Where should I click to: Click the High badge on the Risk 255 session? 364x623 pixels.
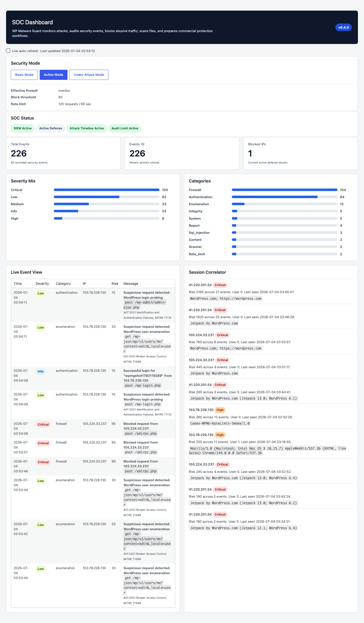tap(220, 435)
